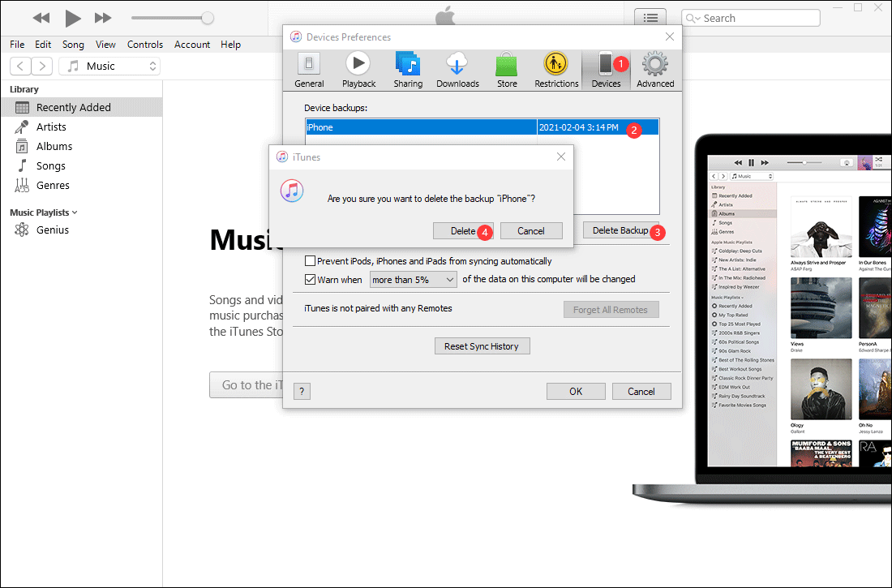Click the iTunes icon in confirmation dialog
This screenshot has width=892, height=588.
[x=291, y=191]
